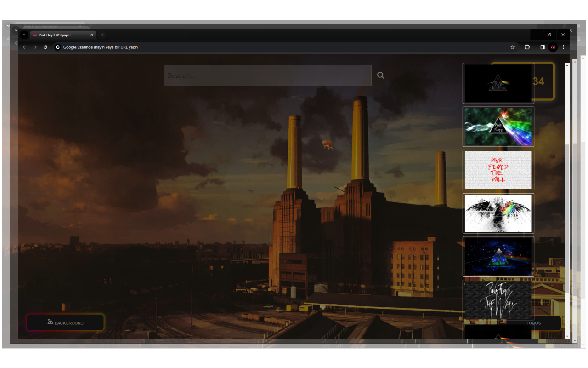Screen dimensions: 588x368
Task: Open Chrome's three-dot menu
Action: coord(563,47)
